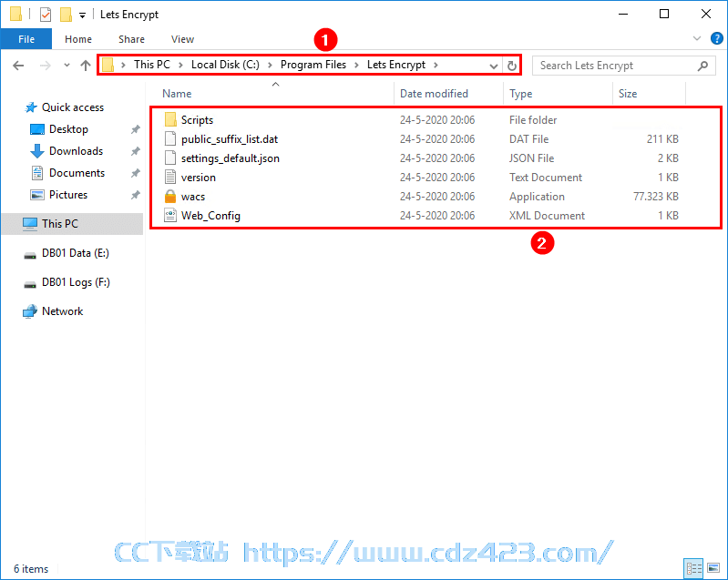Click the search magnifier icon
Viewport: 728px width, 580px height.
pyautogui.click(x=702, y=66)
